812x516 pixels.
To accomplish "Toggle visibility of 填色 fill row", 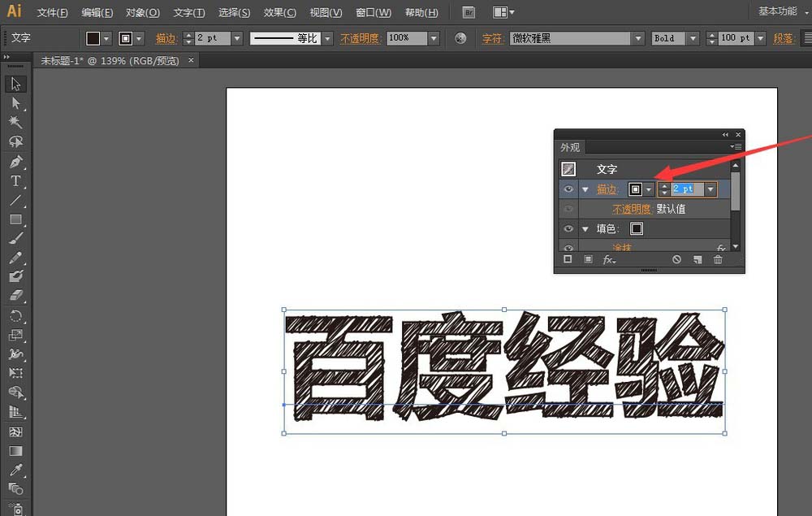I will pos(568,228).
